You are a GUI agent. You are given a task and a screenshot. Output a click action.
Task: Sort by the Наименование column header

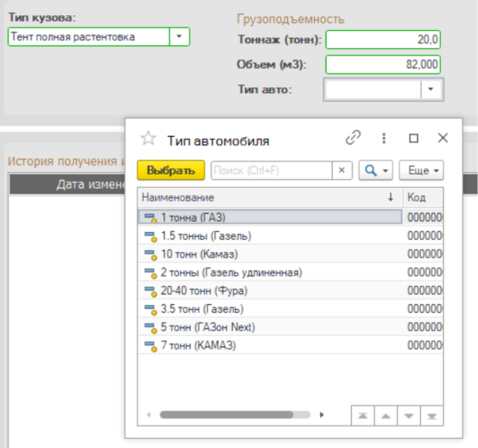point(270,197)
